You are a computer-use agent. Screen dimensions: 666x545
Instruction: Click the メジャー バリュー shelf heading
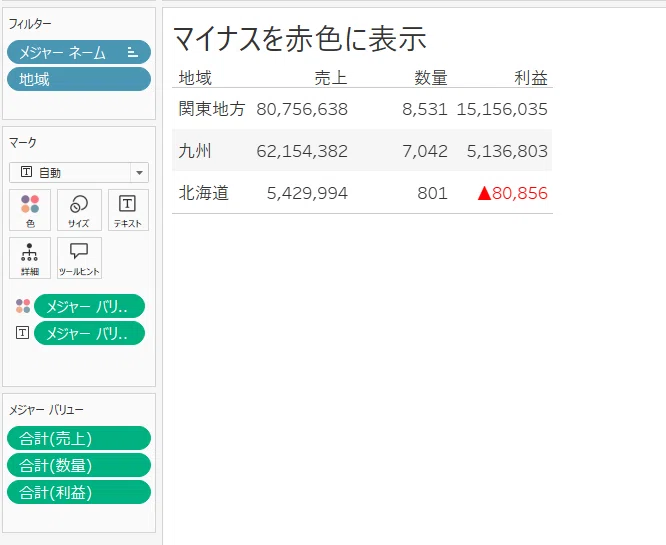[46, 409]
